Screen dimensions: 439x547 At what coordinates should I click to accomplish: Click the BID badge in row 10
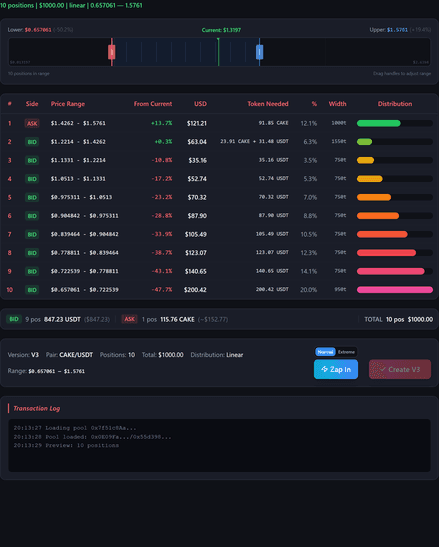click(x=32, y=290)
